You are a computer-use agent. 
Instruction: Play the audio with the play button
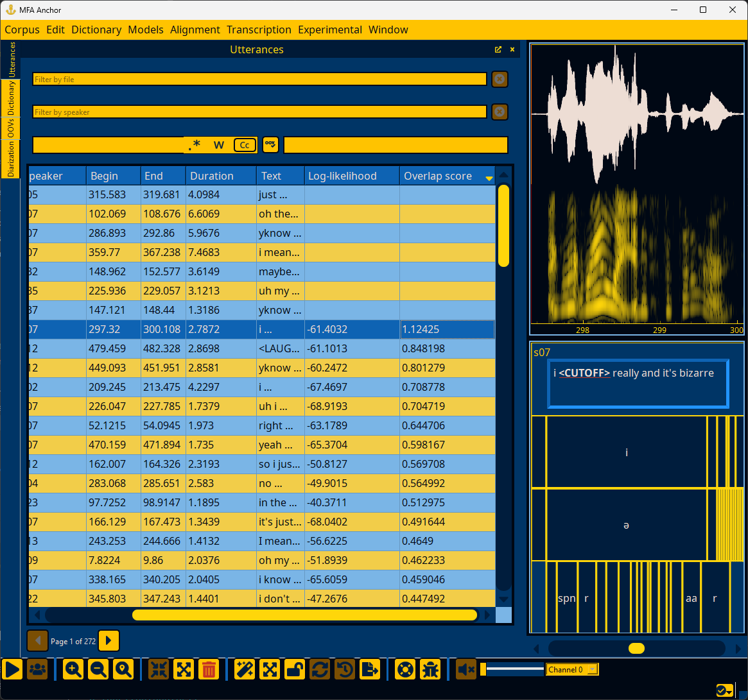pos(12,669)
